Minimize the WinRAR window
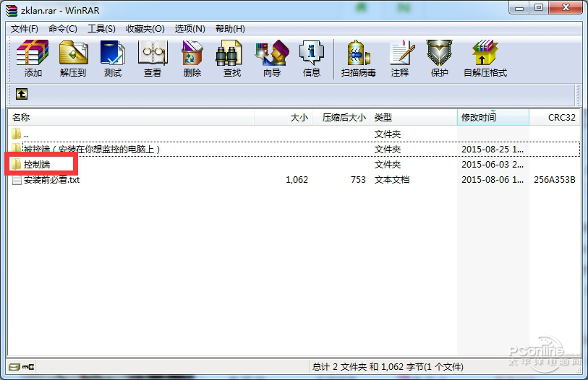588x380 pixels. [519, 8]
